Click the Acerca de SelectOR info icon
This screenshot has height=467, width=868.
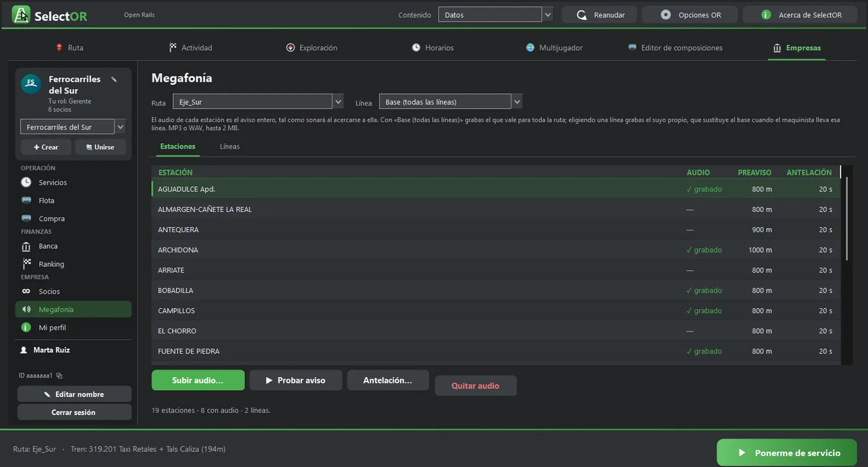click(x=766, y=15)
